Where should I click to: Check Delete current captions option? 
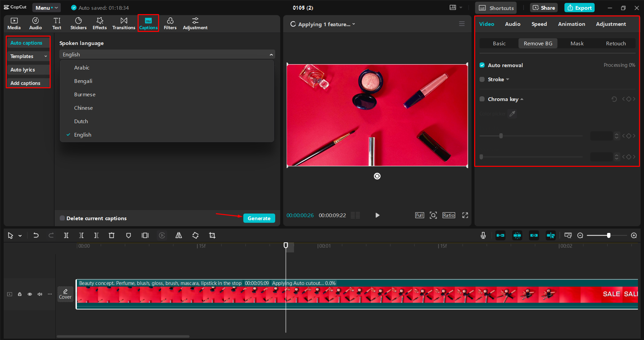[62, 218]
